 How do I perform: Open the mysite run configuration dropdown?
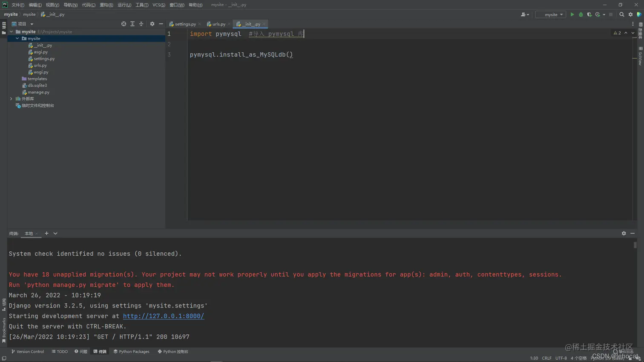(x=551, y=14)
